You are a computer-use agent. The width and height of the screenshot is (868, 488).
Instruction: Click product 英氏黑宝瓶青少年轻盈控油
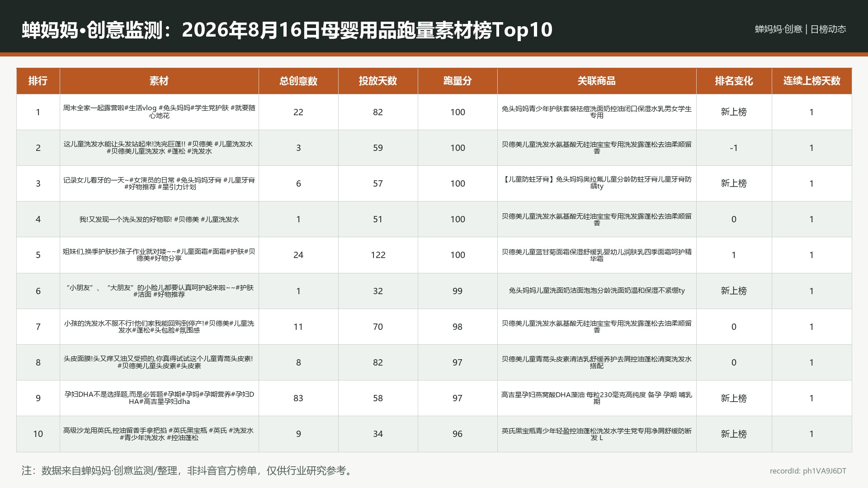[597, 434]
